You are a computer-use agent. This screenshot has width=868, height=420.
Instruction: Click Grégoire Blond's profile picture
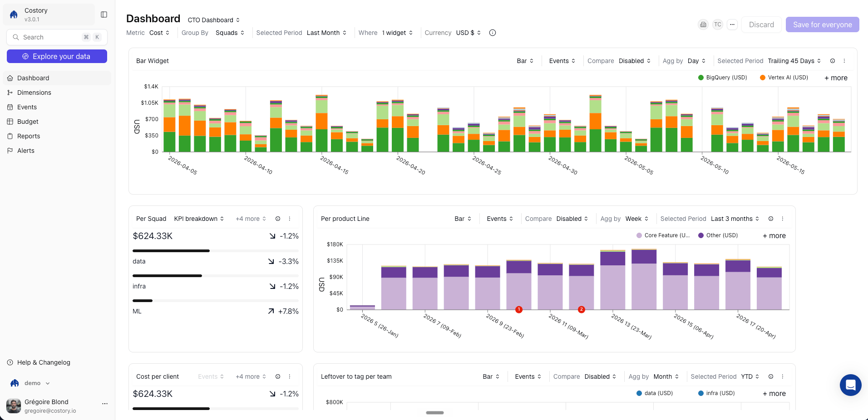click(x=14, y=406)
